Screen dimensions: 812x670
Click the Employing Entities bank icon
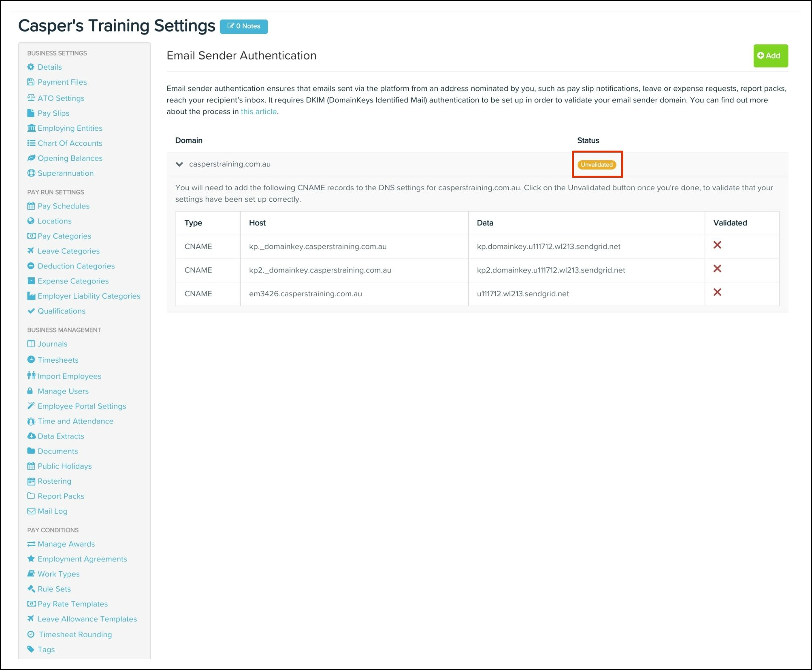tap(31, 128)
